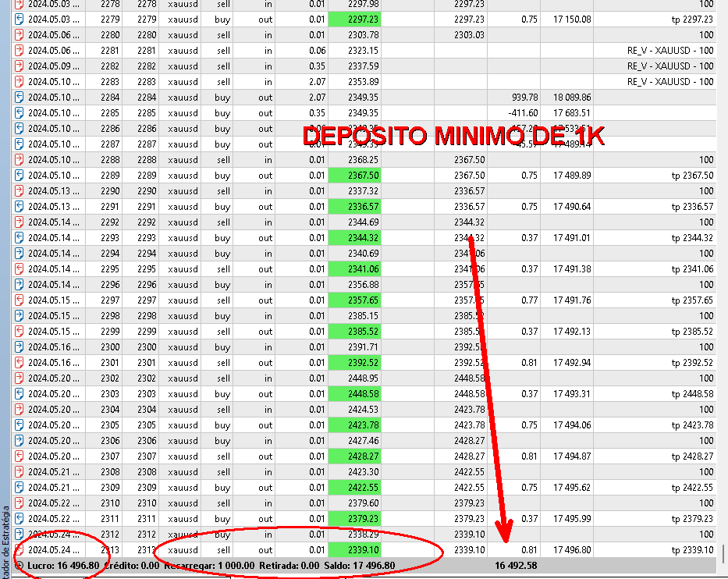Viewport: 728px width, 579px height.
Task: Click the deal icon in row 2297
Action: pyautogui.click(x=20, y=300)
